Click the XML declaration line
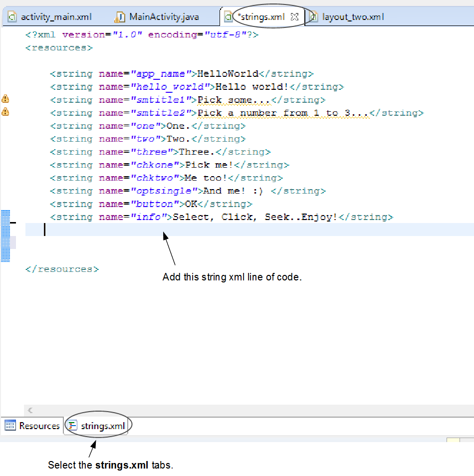The width and height of the screenshot is (474, 476). (x=142, y=34)
